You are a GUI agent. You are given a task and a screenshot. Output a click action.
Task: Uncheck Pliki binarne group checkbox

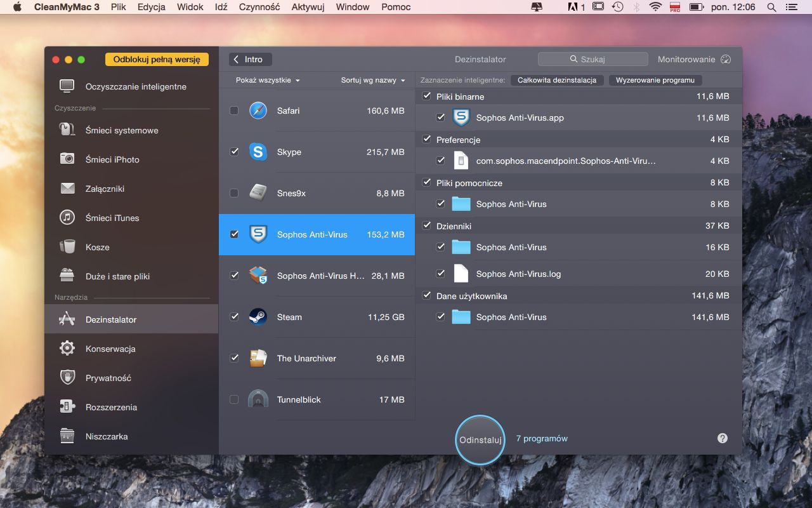(x=426, y=96)
